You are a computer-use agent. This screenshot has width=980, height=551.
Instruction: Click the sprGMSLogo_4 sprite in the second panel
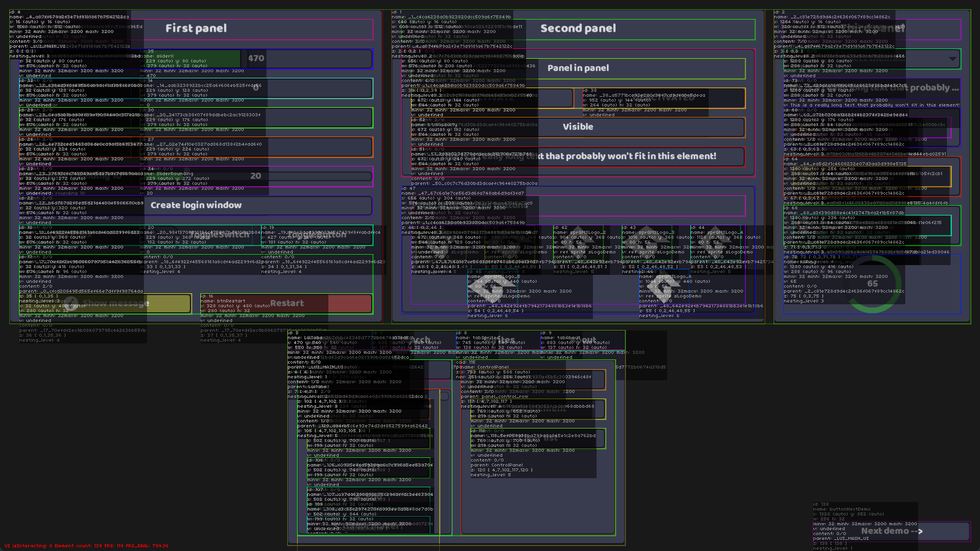click(715, 242)
